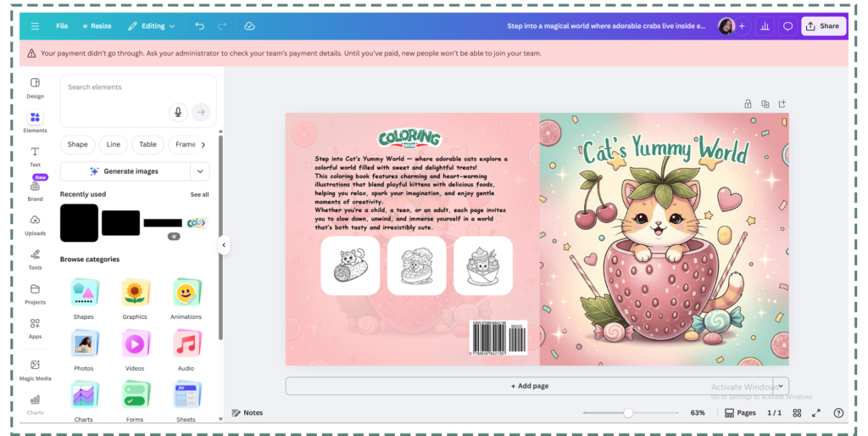
Task: Open the hamburger main menu
Action: [x=35, y=26]
